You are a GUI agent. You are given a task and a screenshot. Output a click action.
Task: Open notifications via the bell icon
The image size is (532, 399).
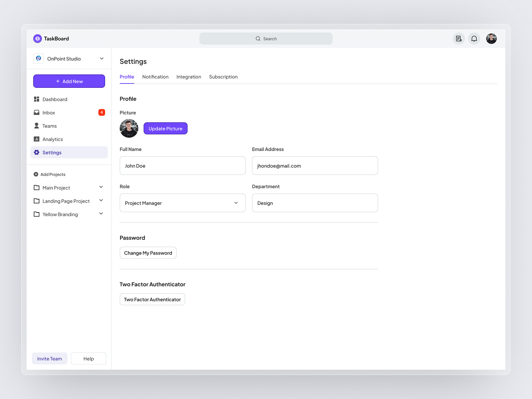click(x=474, y=39)
